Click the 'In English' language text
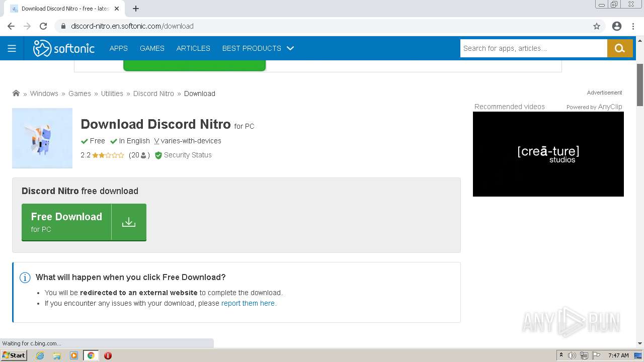The height and width of the screenshot is (362, 644). (x=134, y=141)
